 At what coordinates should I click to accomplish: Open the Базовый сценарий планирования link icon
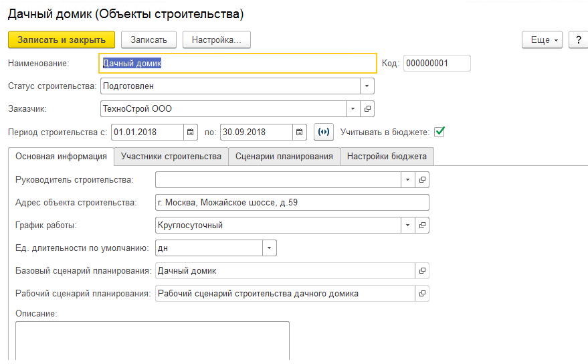(422, 270)
